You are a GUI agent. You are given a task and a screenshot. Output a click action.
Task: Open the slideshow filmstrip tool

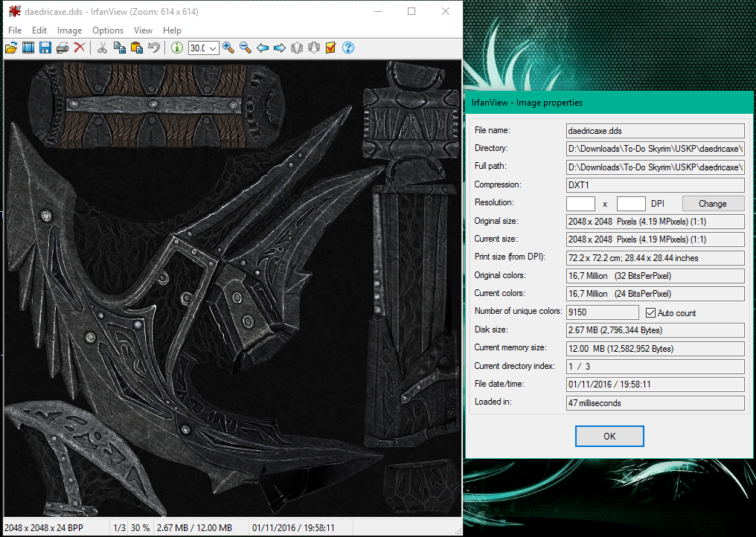click(x=28, y=48)
